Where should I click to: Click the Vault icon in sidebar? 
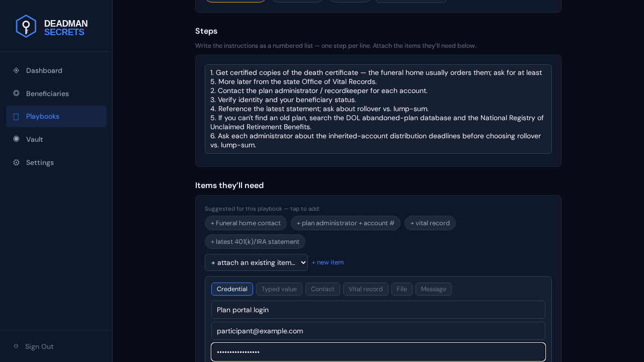pos(16,139)
